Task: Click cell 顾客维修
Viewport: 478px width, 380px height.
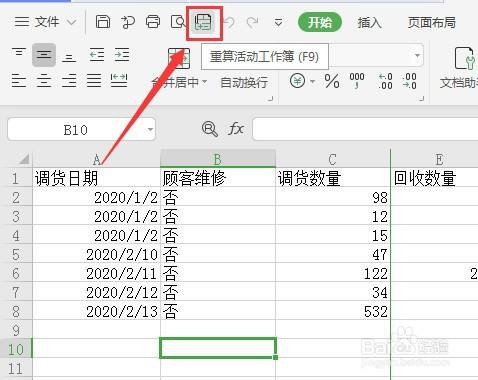Action: tap(218, 178)
